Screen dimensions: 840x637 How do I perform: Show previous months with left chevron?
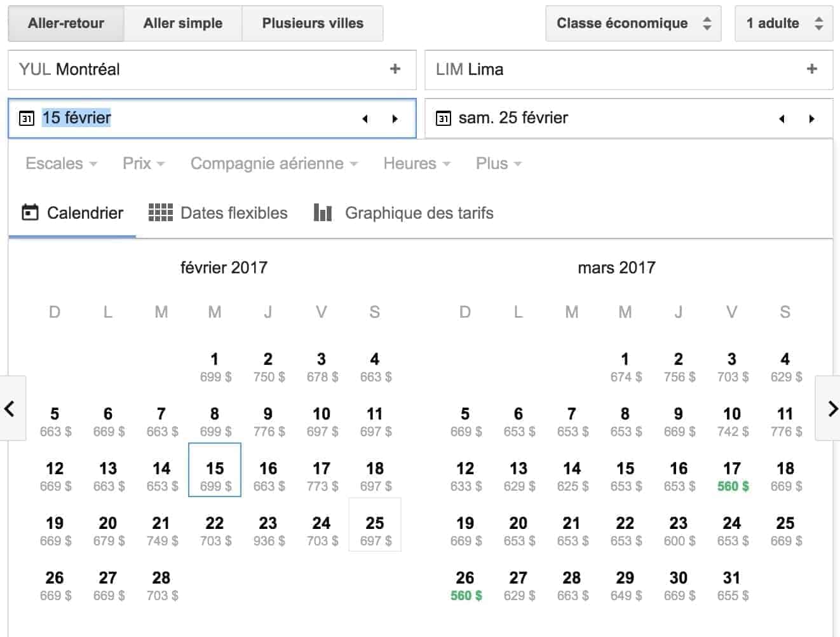point(10,408)
